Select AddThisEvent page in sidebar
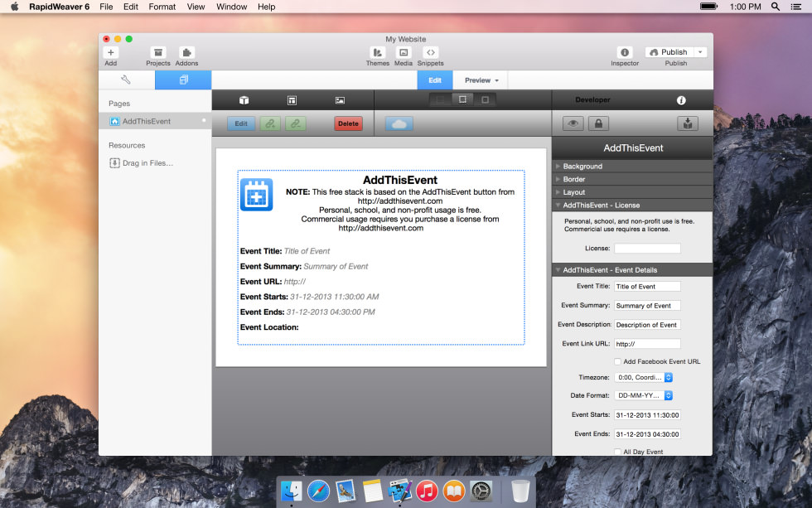 click(x=155, y=121)
